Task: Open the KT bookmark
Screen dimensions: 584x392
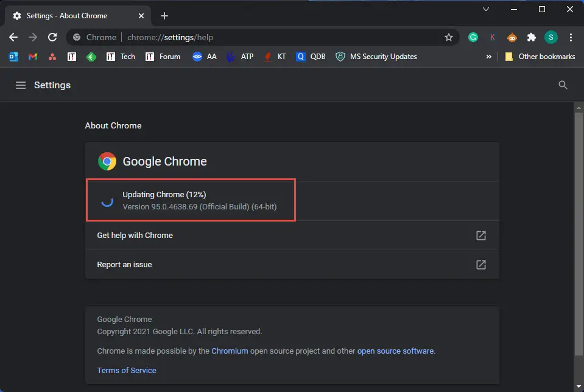Action: tap(275, 57)
